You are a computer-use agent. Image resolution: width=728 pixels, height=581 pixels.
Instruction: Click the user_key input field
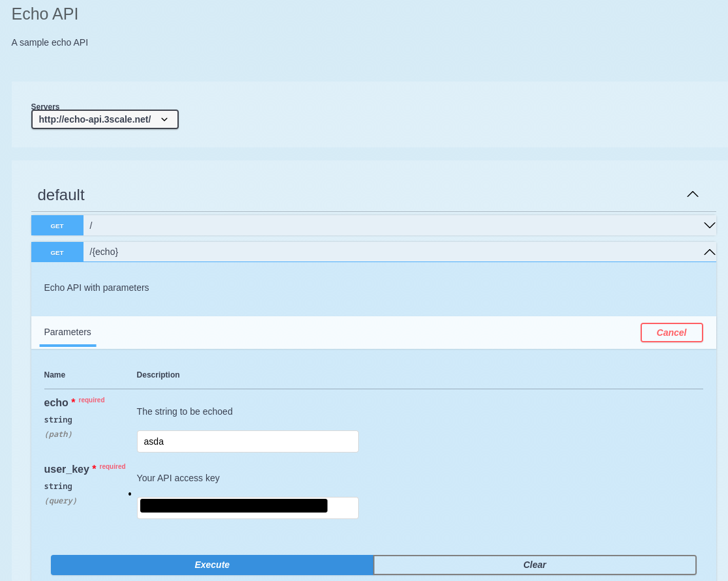[247, 508]
